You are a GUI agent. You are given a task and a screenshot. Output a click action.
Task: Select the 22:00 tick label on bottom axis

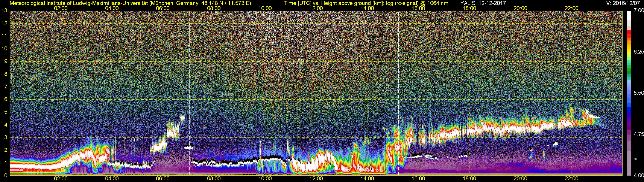pos(571,179)
